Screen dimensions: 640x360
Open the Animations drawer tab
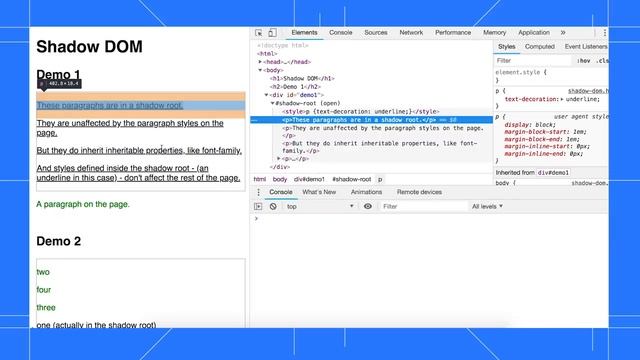(x=366, y=192)
